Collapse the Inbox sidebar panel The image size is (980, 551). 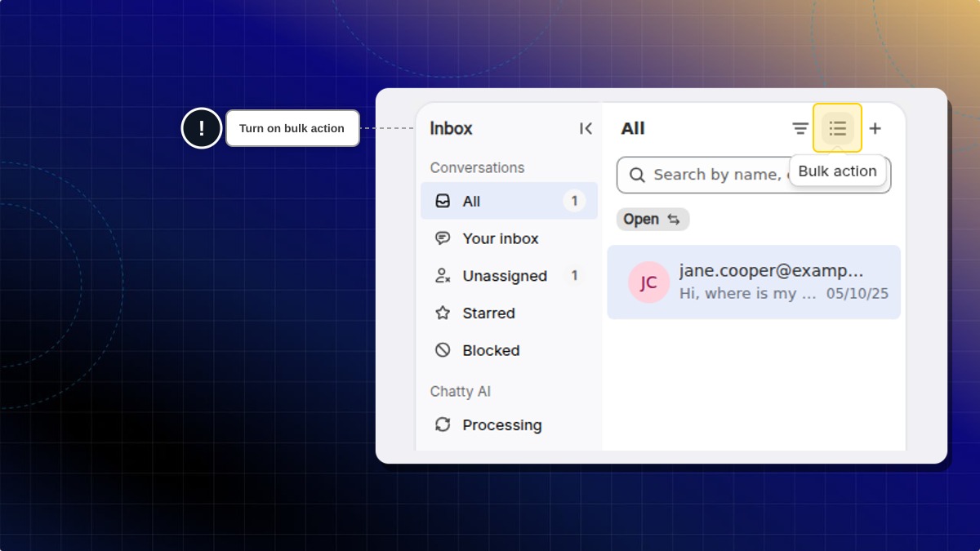pyautogui.click(x=586, y=128)
